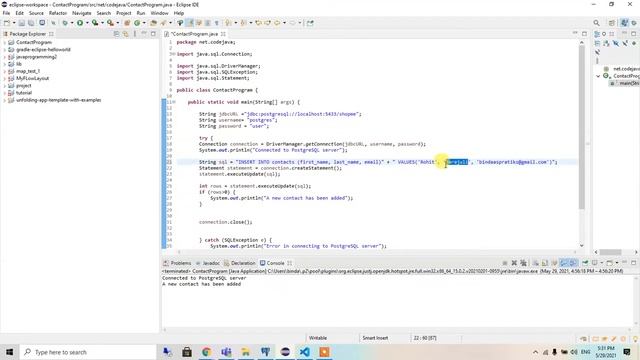Open the dropdown next to Run button
Screen dimensions: 640x360
click(87, 23)
